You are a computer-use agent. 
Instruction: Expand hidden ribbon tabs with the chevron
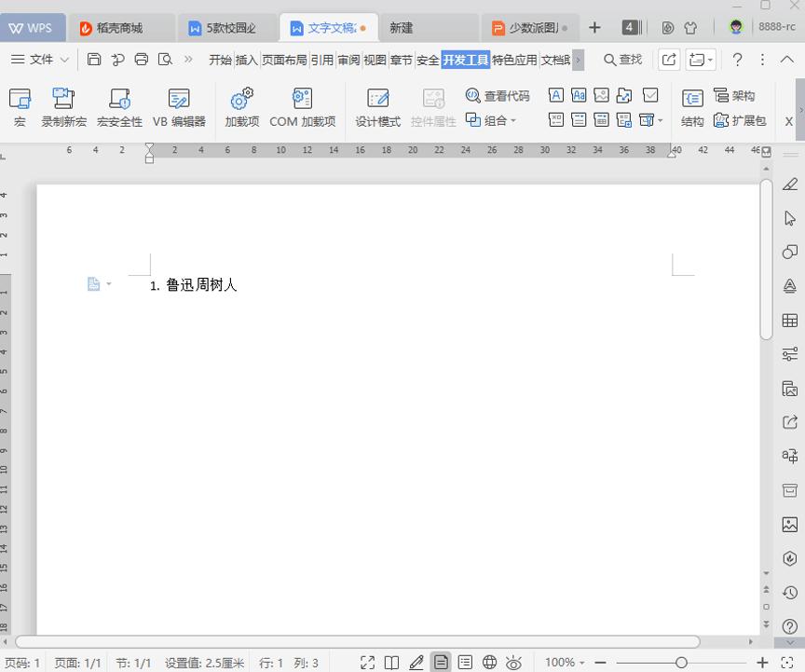coord(577,60)
